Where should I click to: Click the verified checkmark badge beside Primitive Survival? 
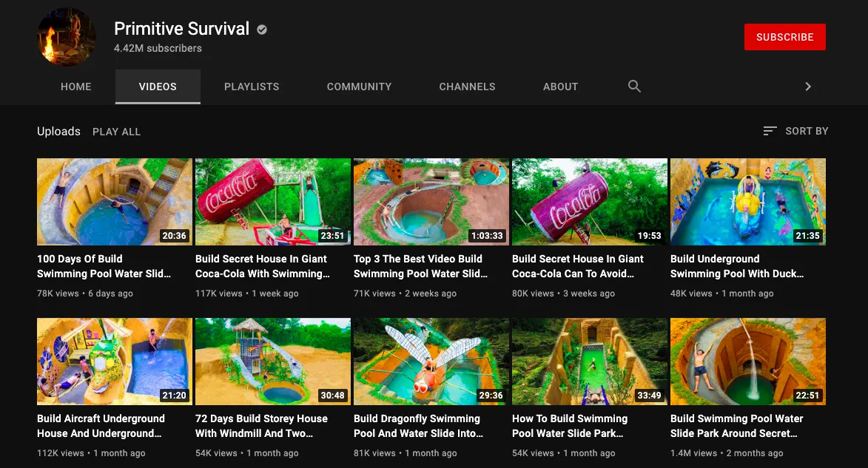262,30
